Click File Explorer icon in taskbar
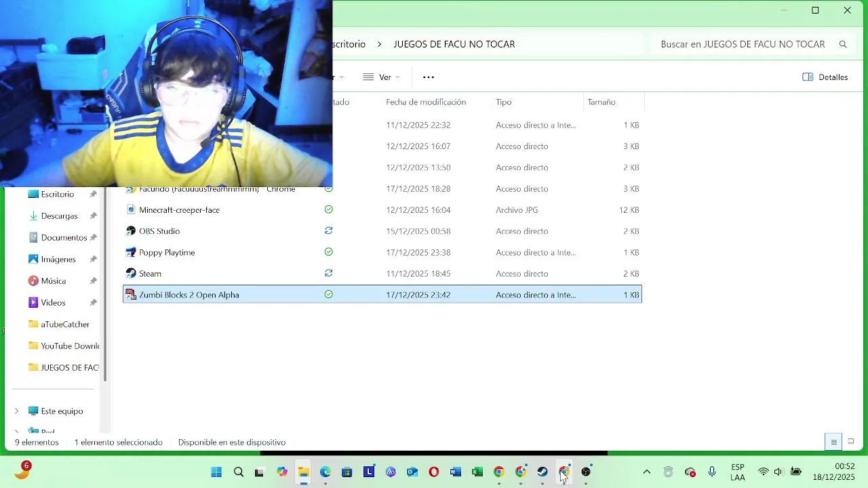 pos(304,472)
